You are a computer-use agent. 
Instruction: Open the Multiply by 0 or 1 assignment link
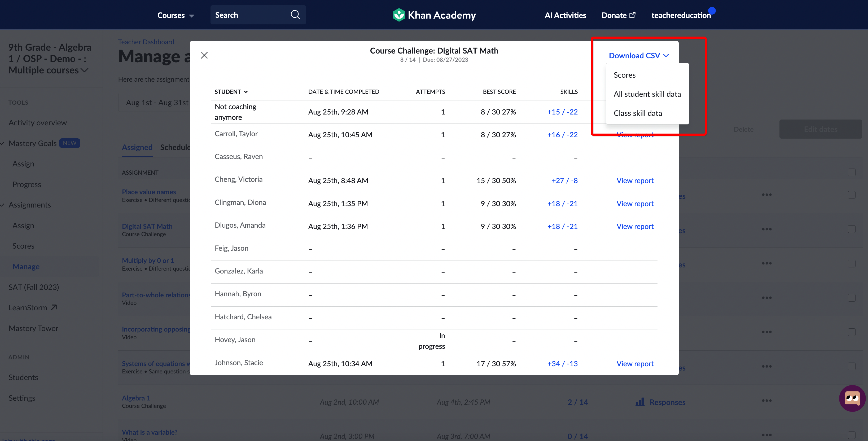148,261
